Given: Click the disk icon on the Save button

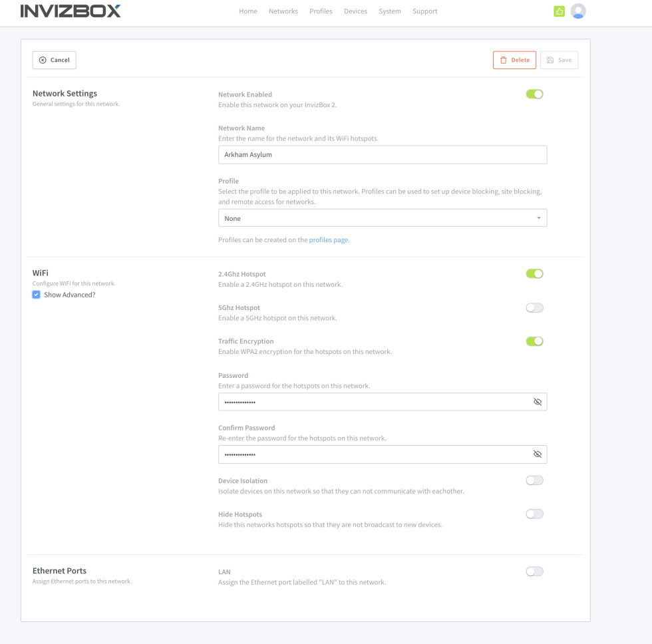Looking at the screenshot, I should tap(550, 59).
